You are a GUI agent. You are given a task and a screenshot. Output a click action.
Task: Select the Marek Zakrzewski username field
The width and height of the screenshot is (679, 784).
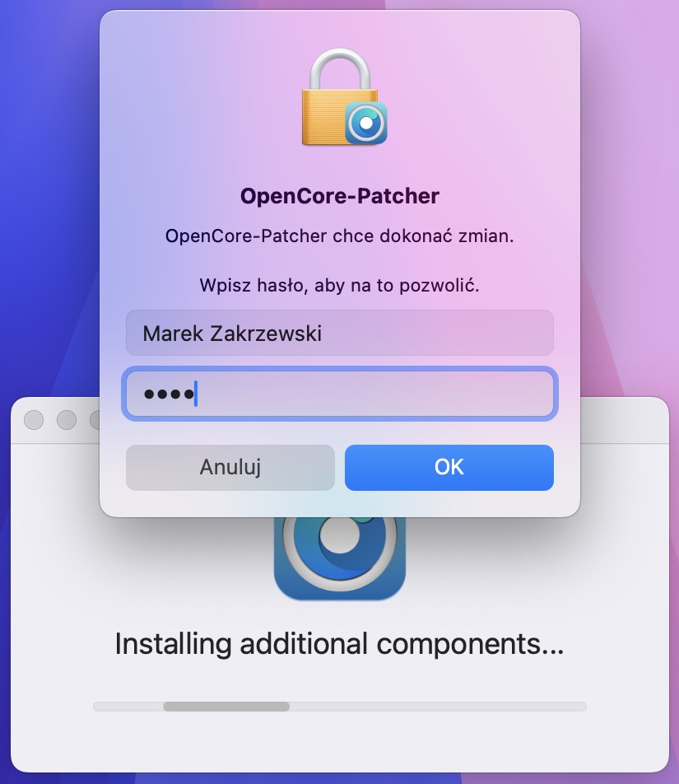tap(340, 333)
